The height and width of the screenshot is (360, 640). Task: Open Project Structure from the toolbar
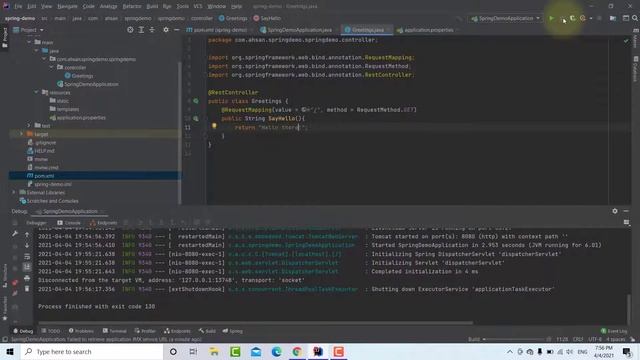[x=613, y=18]
